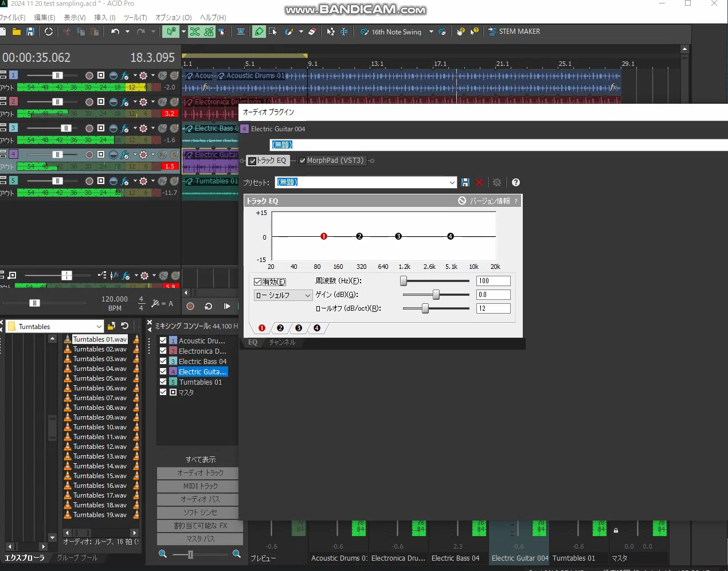Uncheck Electronica D... in mixing console list
The height and width of the screenshot is (571, 728).
(163, 351)
